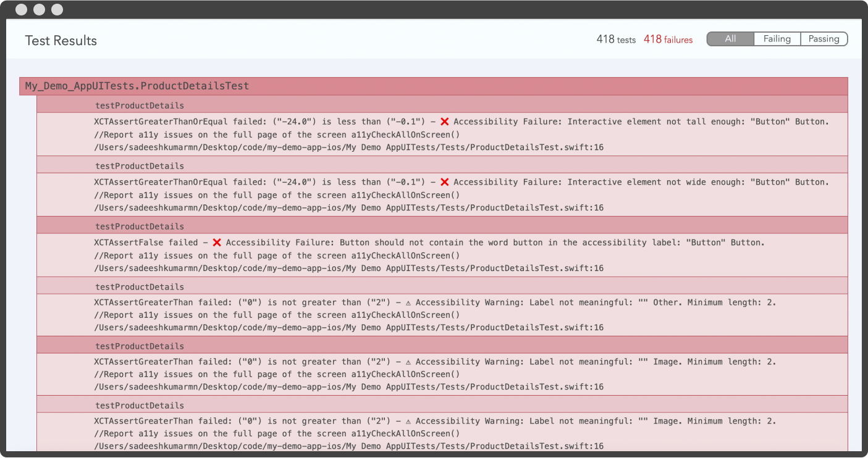868x458 pixels.
Task: Select the Passing filter tab
Action: tap(824, 38)
